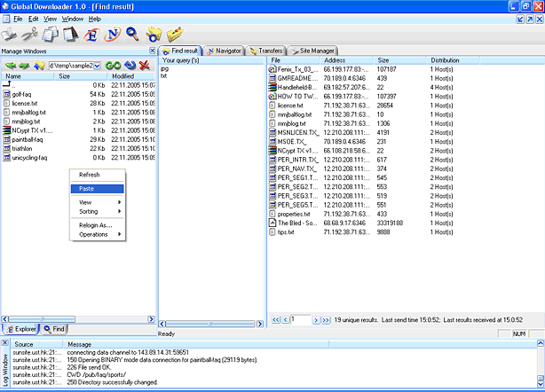
Task: Select the Explorer tab at bottom left
Action: [x=20, y=329]
